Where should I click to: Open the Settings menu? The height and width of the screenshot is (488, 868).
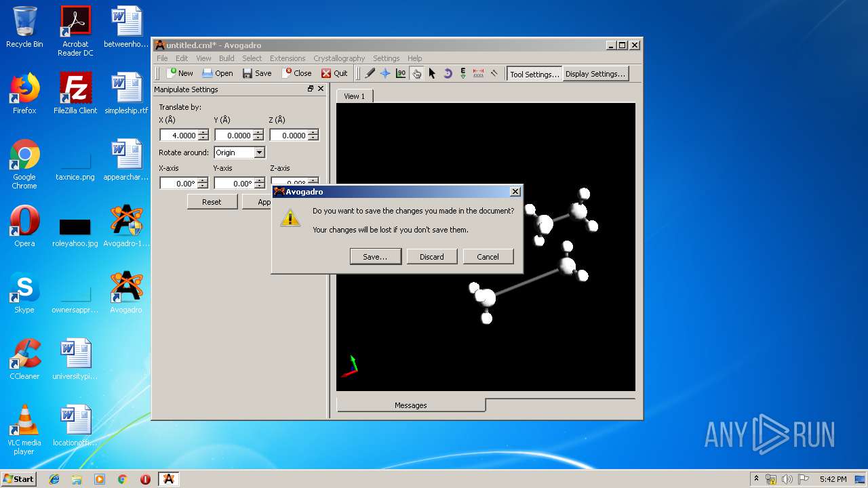point(386,58)
